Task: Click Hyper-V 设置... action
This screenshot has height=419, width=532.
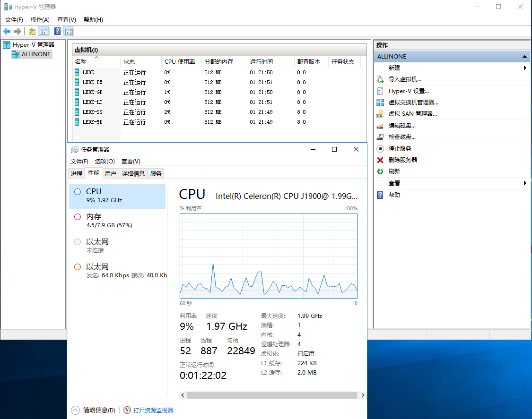Action: (409, 91)
